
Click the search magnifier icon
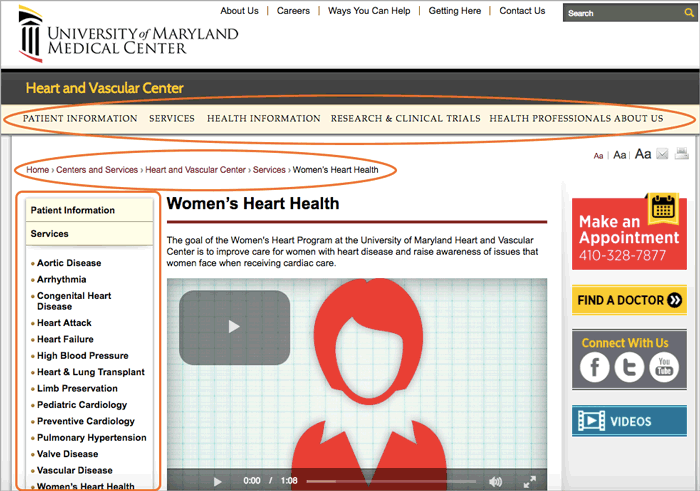[x=689, y=13]
